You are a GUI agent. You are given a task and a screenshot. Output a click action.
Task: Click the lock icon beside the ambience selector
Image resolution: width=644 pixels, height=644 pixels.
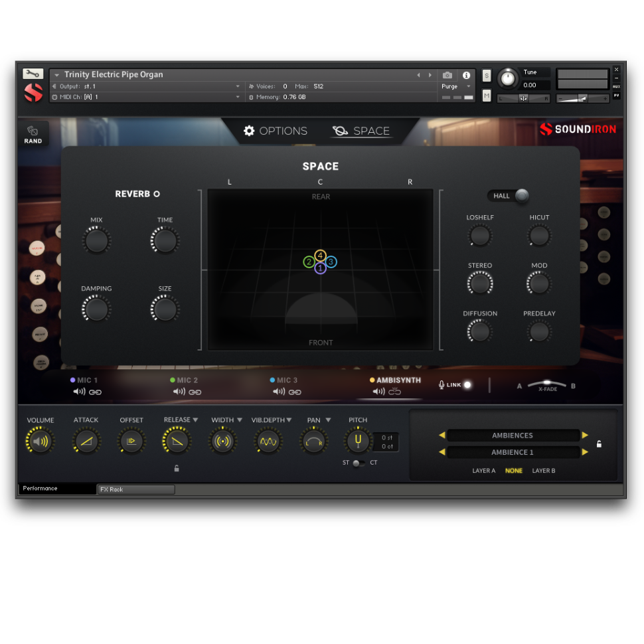click(600, 444)
